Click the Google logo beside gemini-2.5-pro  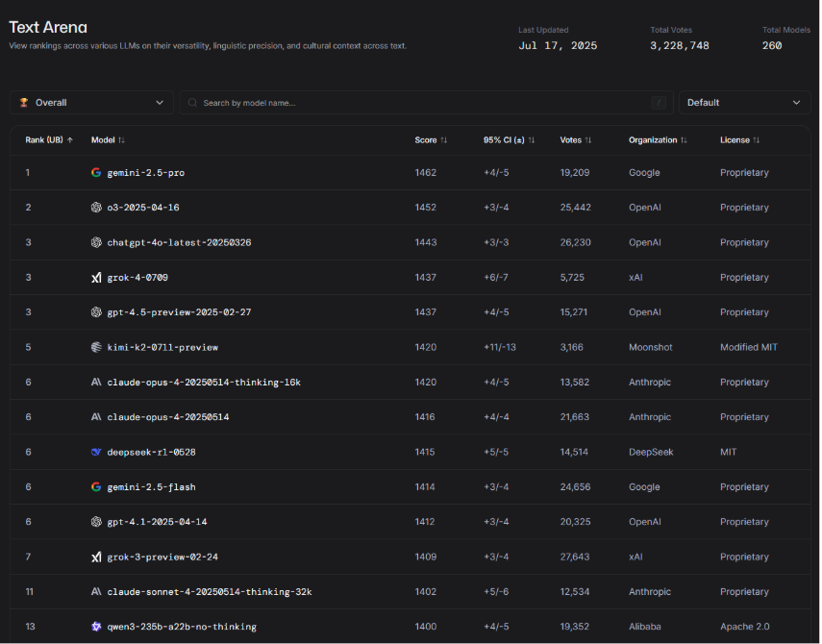coord(96,173)
